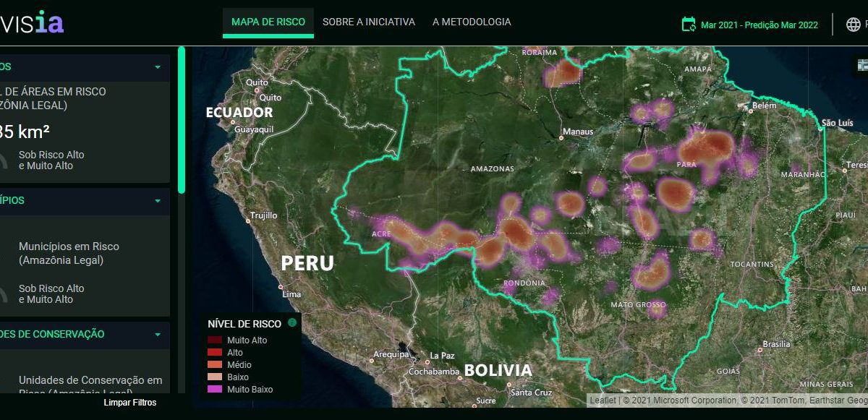This screenshot has width=868, height=420.
Task: Click the calendar refresh icon in header
Action: [x=689, y=25]
